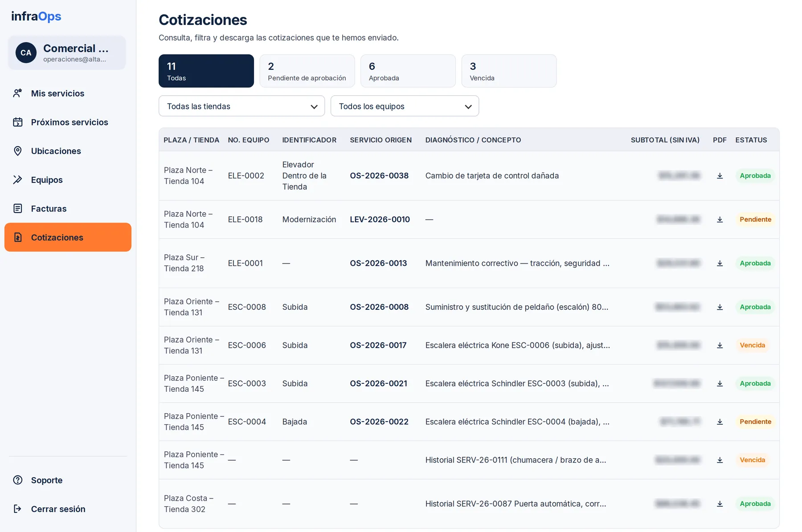Go to Próximos servicios

68,122
